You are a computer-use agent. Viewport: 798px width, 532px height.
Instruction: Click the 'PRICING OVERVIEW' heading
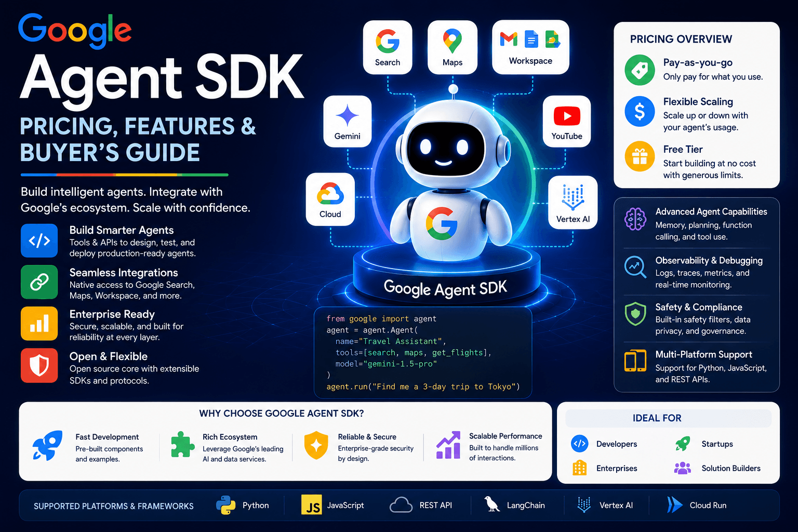(681, 39)
